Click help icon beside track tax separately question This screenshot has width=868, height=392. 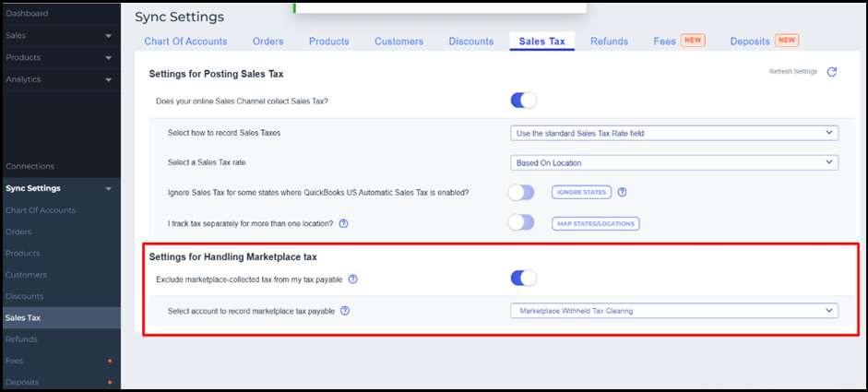pyautogui.click(x=343, y=223)
